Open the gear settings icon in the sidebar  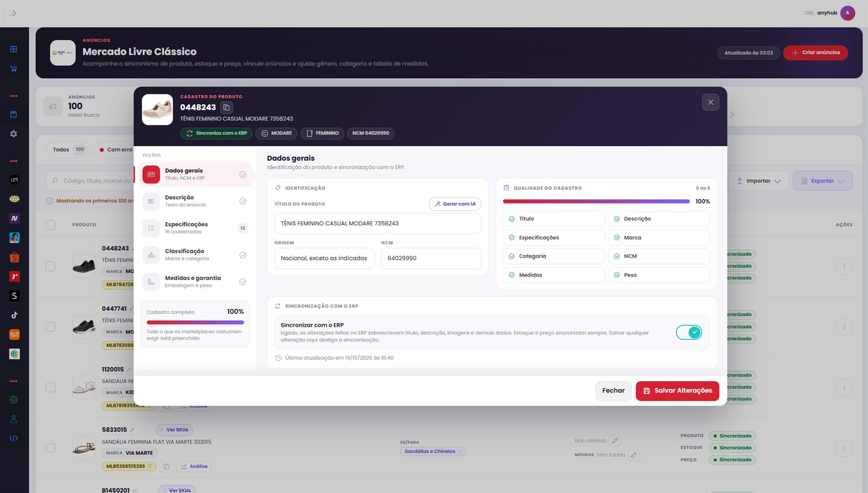click(x=14, y=134)
